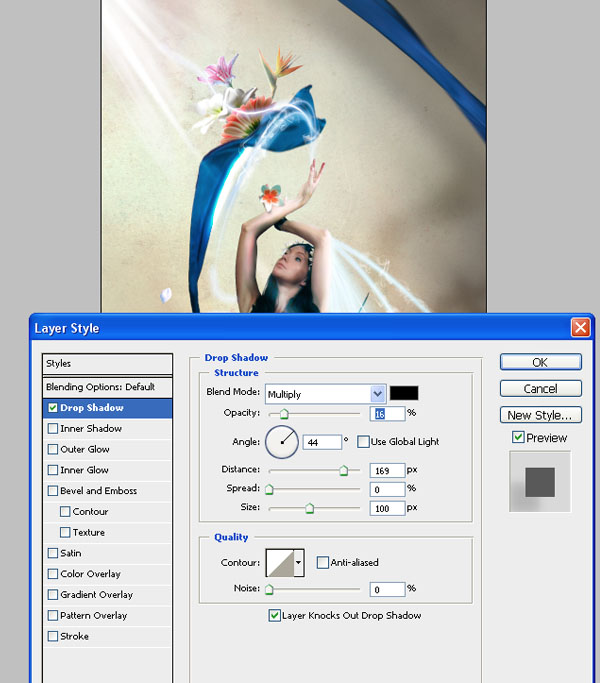Click the Angle dial control
Screen dimensions: 600x683
point(282,442)
